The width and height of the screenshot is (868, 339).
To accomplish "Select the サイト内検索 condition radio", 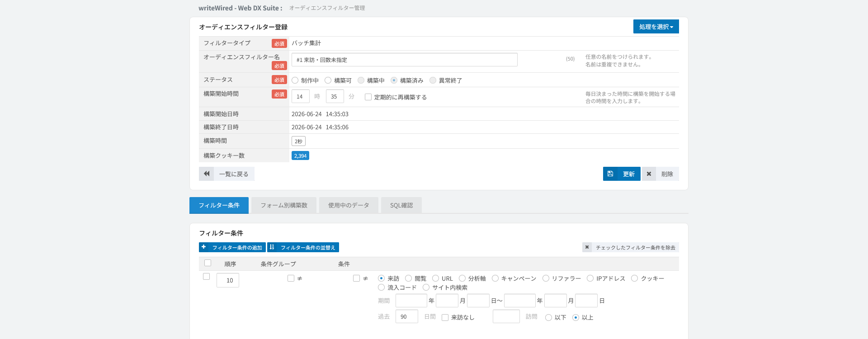I will coord(426,287).
